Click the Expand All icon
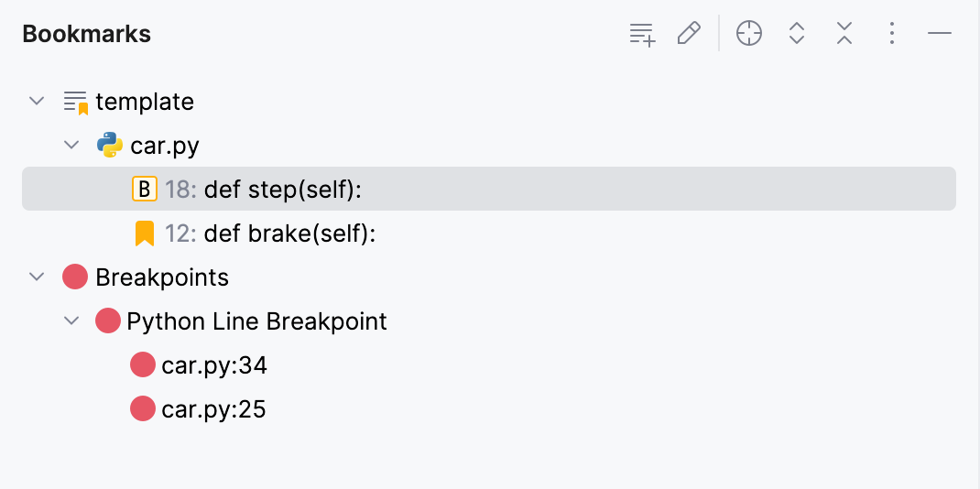The image size is (980, 489). pyautogui.click(x=797, y=35)
